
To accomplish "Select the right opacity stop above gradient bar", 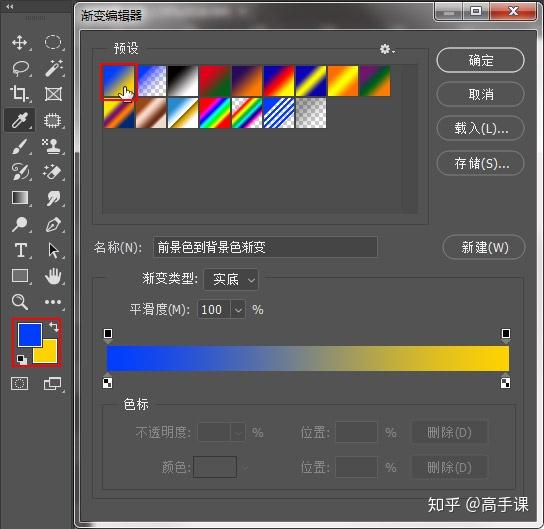I will coord(506,335).
